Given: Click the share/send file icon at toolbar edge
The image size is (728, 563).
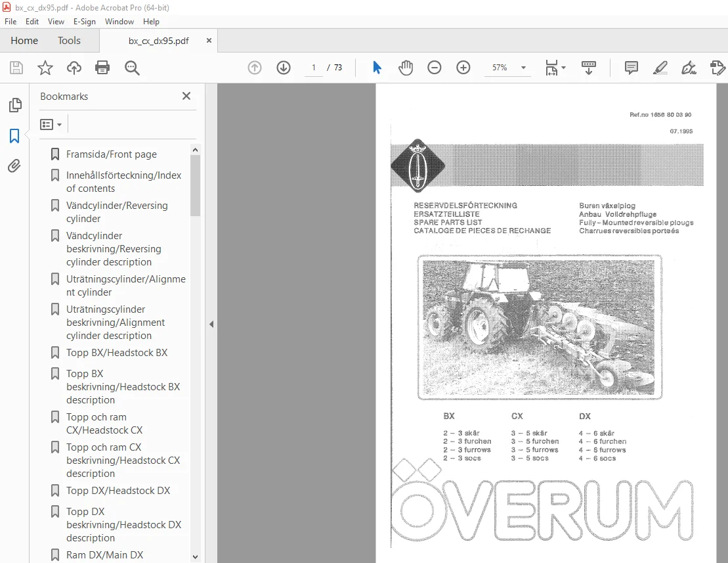Looking at the screenshot, I should (x=717, y=68).
